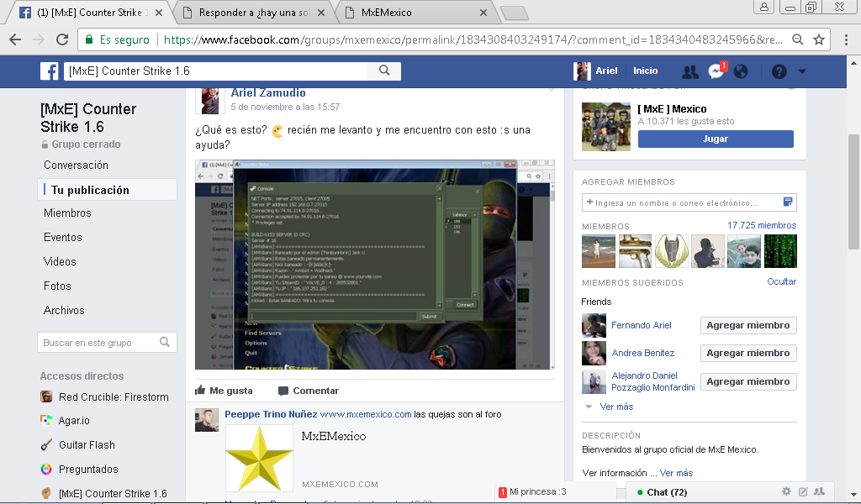
Task: Click the 'Ingresa un nombre o correo' field
Action: pos(682,202)
